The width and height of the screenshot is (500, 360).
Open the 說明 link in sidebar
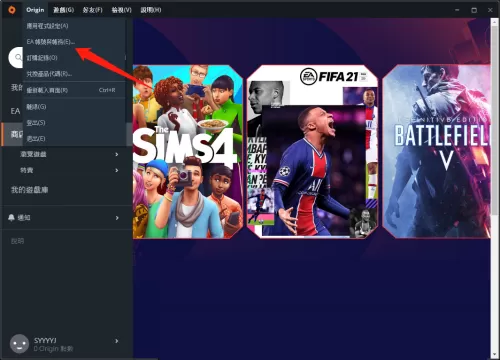[x=17, y=241]
